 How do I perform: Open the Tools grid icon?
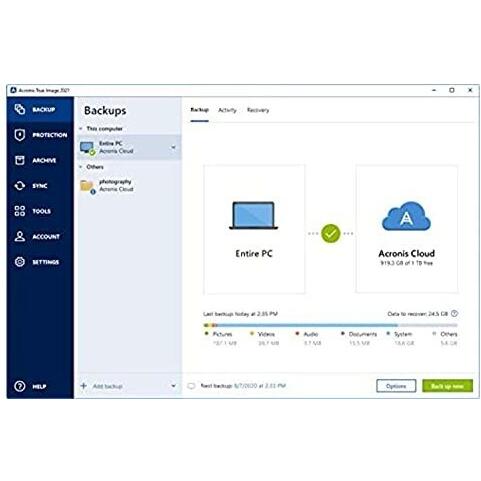(20, 211)
